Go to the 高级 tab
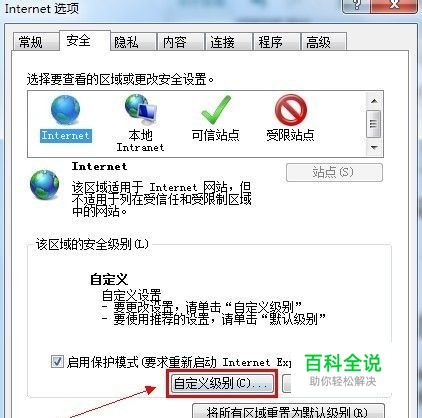422x418 pixels. (319, 42)
